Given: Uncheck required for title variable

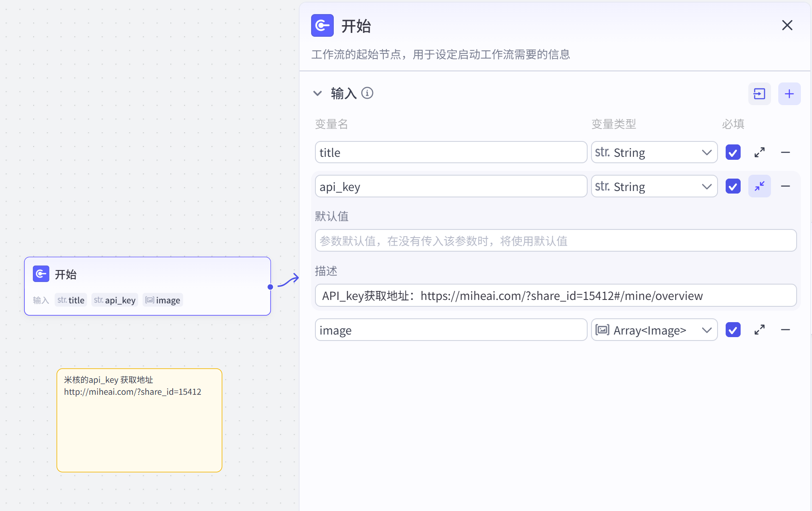Looking at the screenshot, I should pyautogui.click(x=733, y=153).
